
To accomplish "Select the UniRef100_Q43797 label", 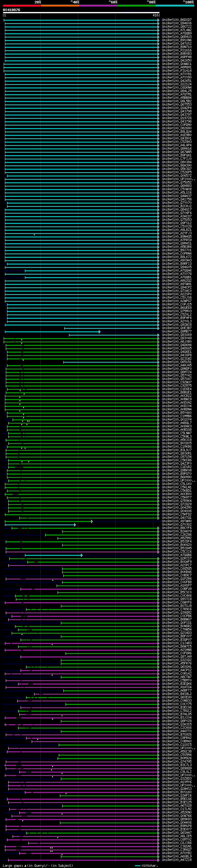I will click(177, 115).
